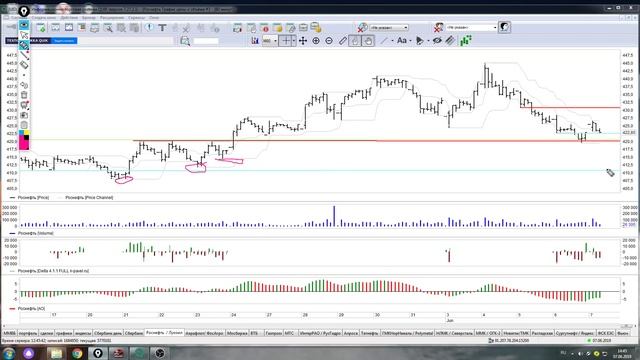Viewport: 640px width, 360px height.
Task: Click the briefcase portfolio toolbar icon
Action: point(303,27)
